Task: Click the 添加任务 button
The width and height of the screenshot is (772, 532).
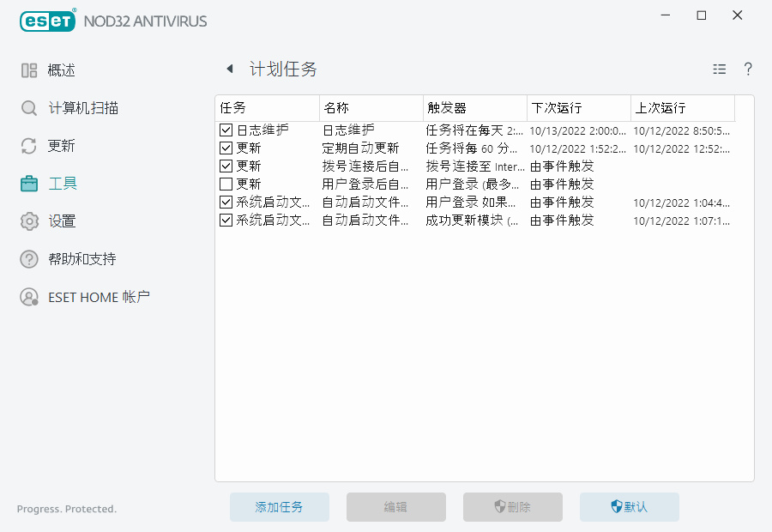Action: coord(279,507)
